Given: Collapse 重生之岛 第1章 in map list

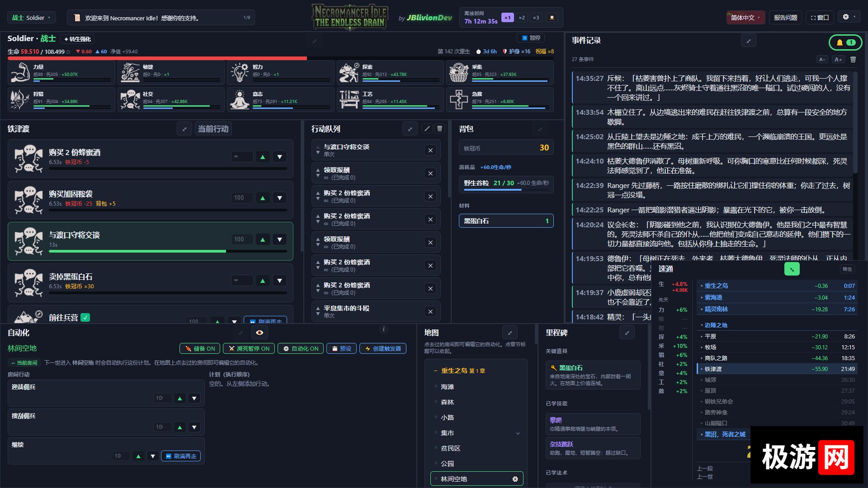Looking at the screenshot, I should click(459, 371).
